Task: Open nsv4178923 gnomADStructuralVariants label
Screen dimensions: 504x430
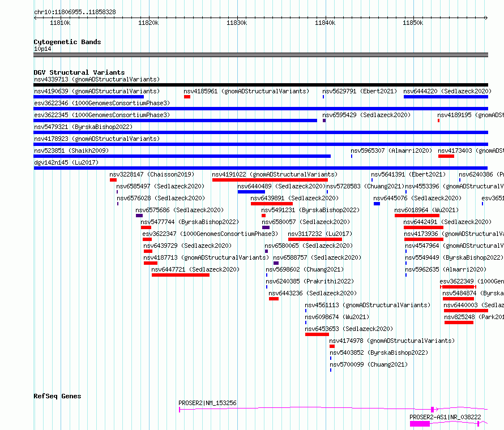Action: click(x=97, y=139)
